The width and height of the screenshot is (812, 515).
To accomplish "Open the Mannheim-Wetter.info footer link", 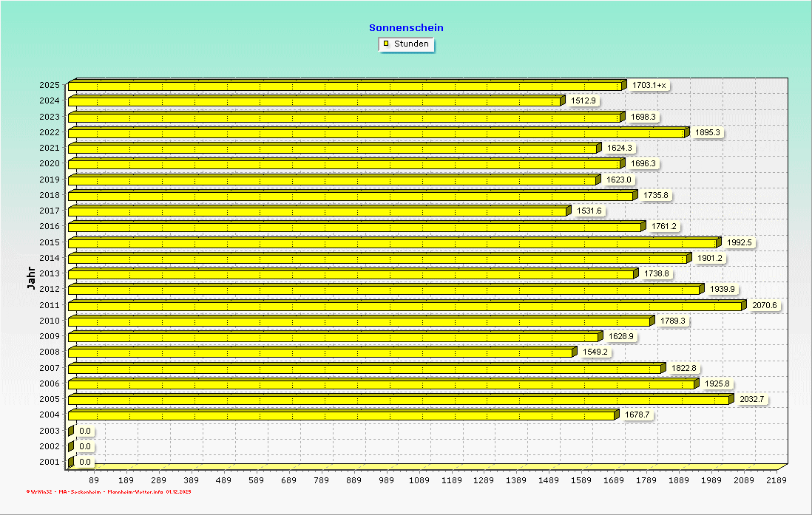I will click(135, 491).
